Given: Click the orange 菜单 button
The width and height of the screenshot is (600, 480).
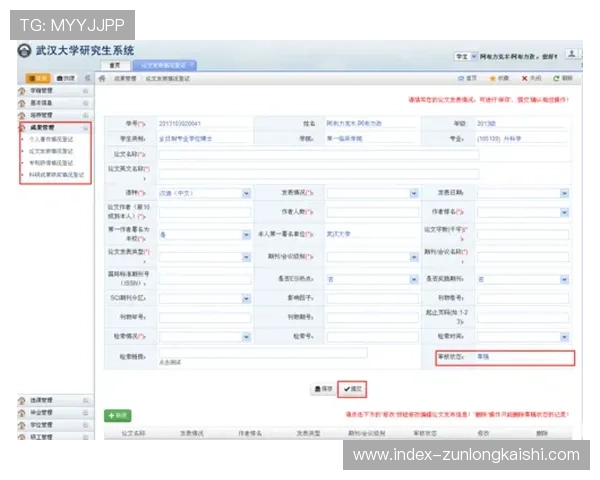Looking at the screenshot, I should [x=38, y=78].
